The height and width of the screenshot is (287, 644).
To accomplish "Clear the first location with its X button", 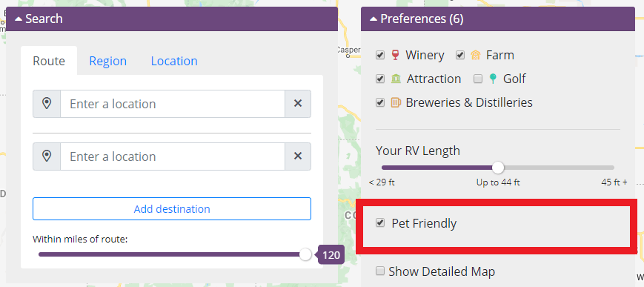I will click(298, 104).
